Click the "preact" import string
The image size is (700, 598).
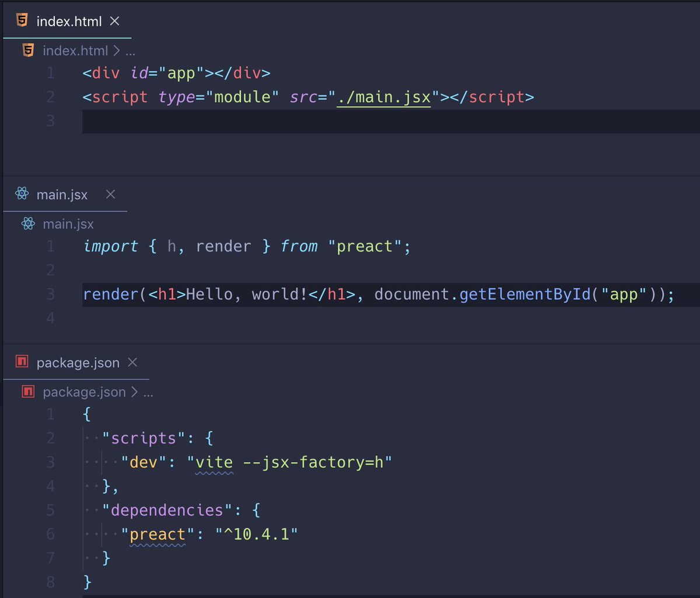click(x=365, y=246)
